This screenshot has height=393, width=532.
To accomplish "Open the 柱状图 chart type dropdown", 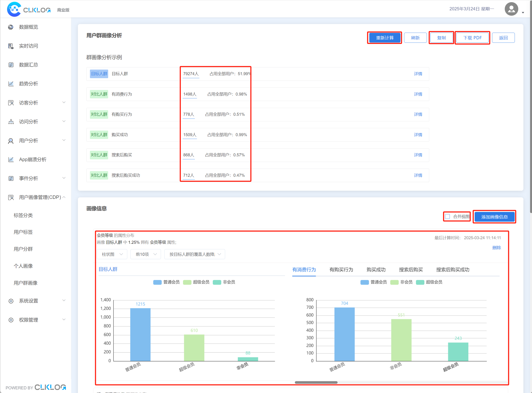I will pos(112,254).
